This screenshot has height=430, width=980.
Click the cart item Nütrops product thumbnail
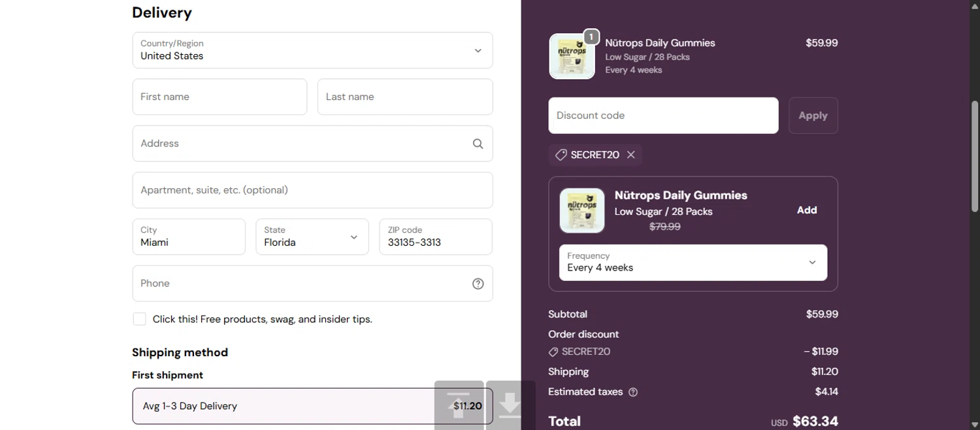click(572, 56)
